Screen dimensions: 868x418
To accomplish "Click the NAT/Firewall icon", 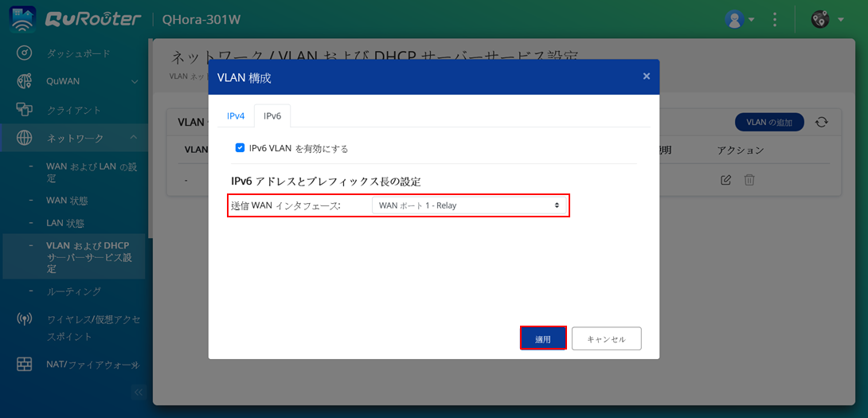I will coord(24,365).
